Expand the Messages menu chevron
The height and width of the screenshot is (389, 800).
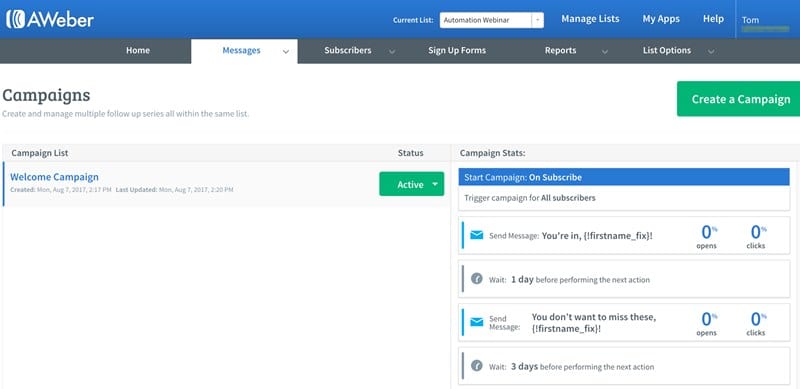tap(286, 52)
